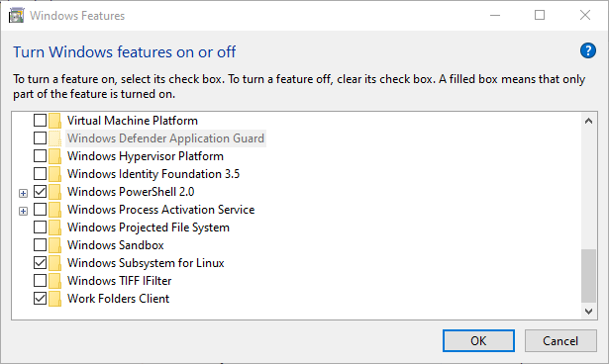Select Windows Identity Foundation 3.5 item

coord(153,174)
